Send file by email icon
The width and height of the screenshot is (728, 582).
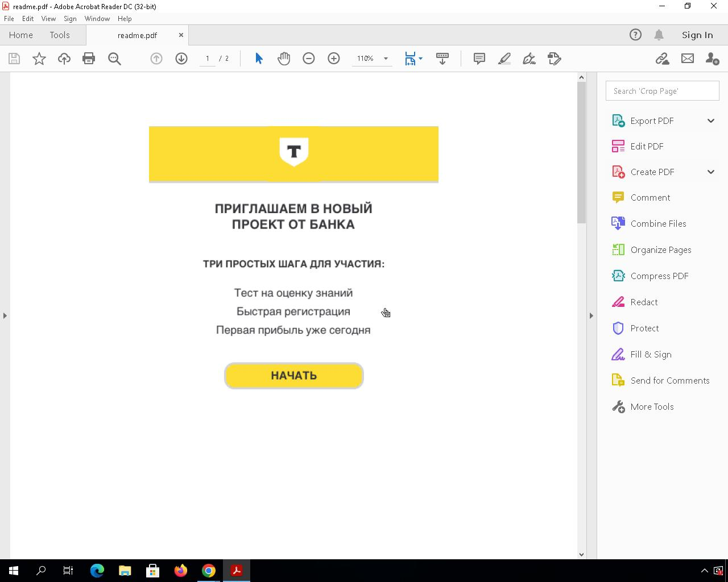(688, 59)
